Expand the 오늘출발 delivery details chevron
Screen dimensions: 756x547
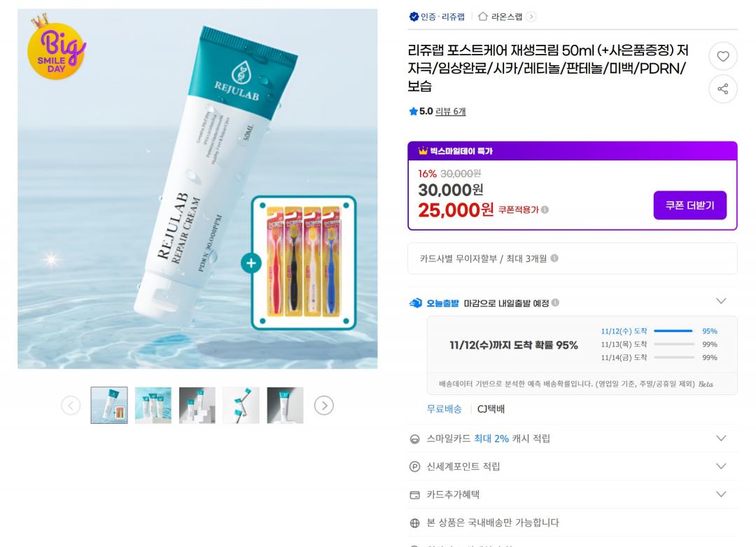coord(721,301)
